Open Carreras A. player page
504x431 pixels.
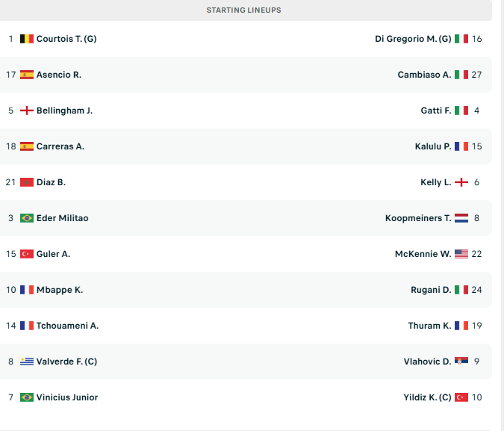pyautogui.click(x=60, y=146)
